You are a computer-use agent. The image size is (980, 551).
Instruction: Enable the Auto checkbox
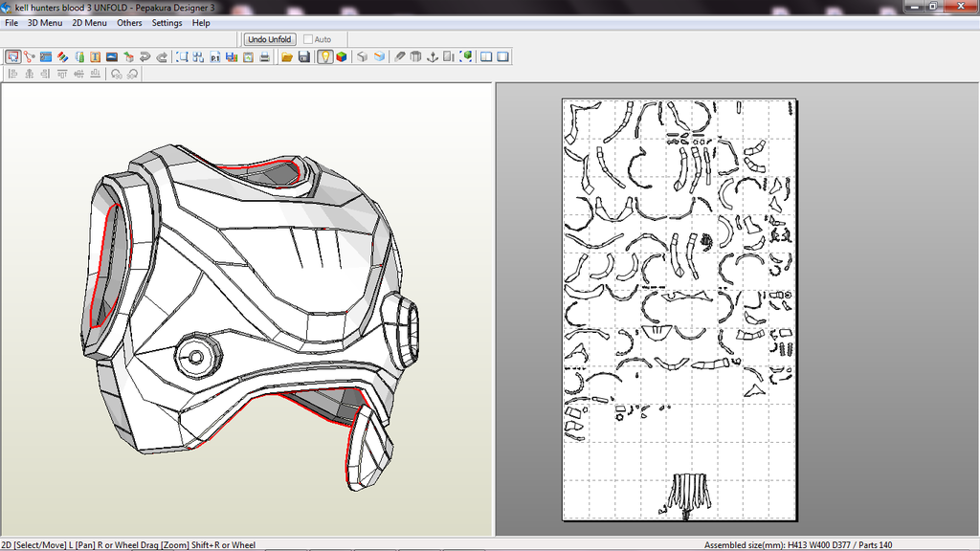pyautogui.click(x=308, y=39)
